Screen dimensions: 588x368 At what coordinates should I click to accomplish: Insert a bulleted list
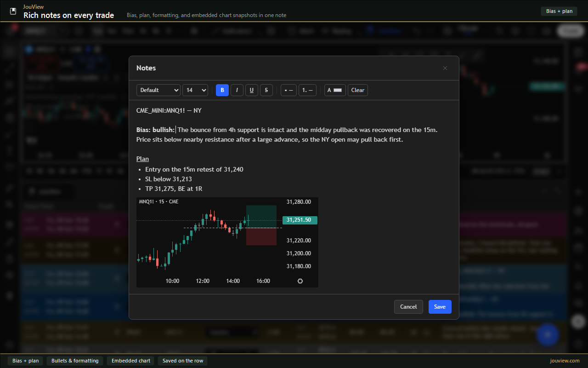pos(289,90)
